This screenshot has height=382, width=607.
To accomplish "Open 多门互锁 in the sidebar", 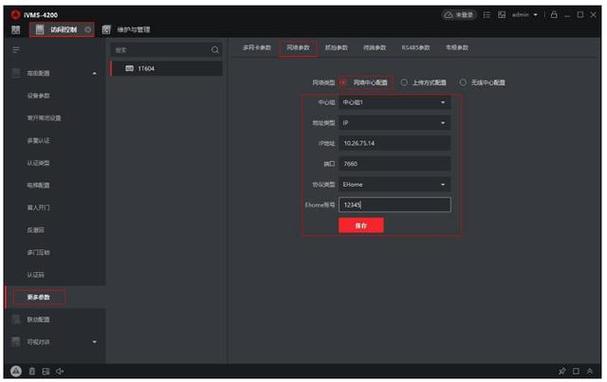I will pyautogui.click(x=38, y=253).
